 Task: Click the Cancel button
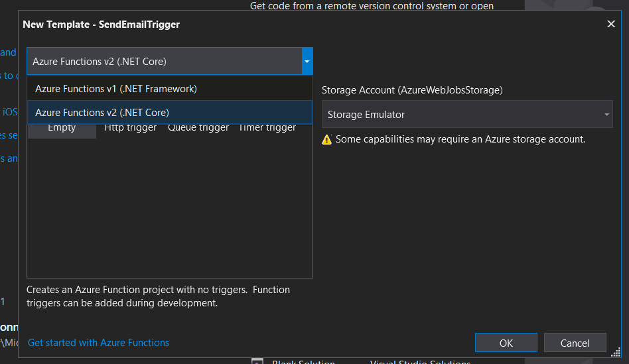[x=575, y=343]
